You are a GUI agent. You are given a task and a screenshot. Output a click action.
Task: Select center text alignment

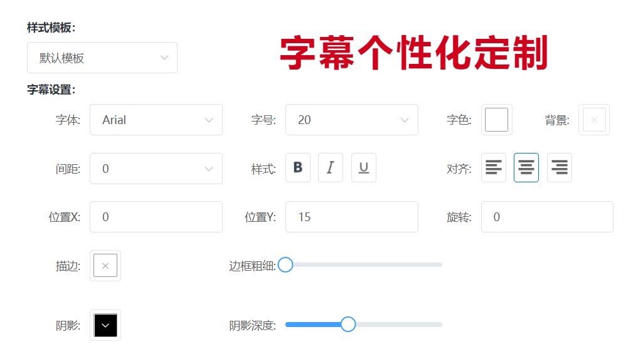coord(526,167)
